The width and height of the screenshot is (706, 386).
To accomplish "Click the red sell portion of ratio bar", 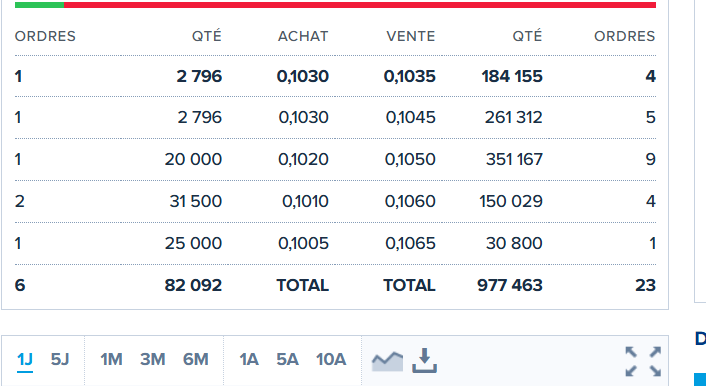I will [360, 5].
